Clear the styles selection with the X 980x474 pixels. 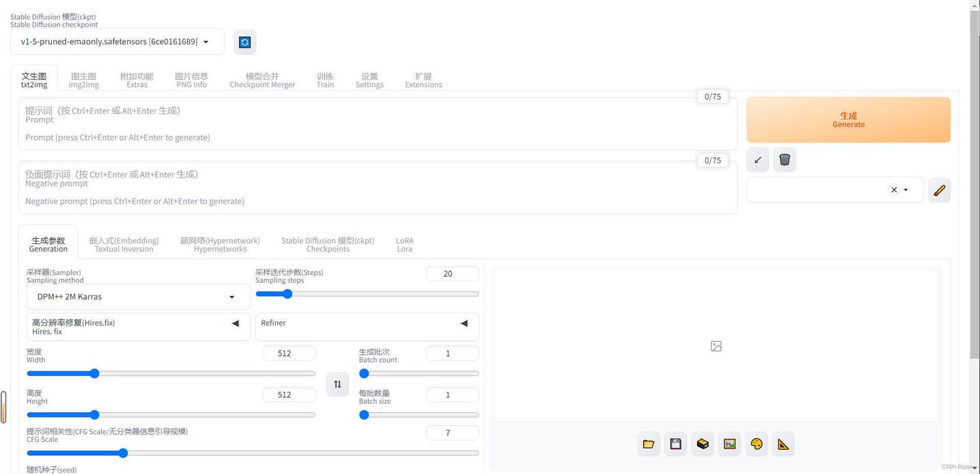click(x=894, y=190)
